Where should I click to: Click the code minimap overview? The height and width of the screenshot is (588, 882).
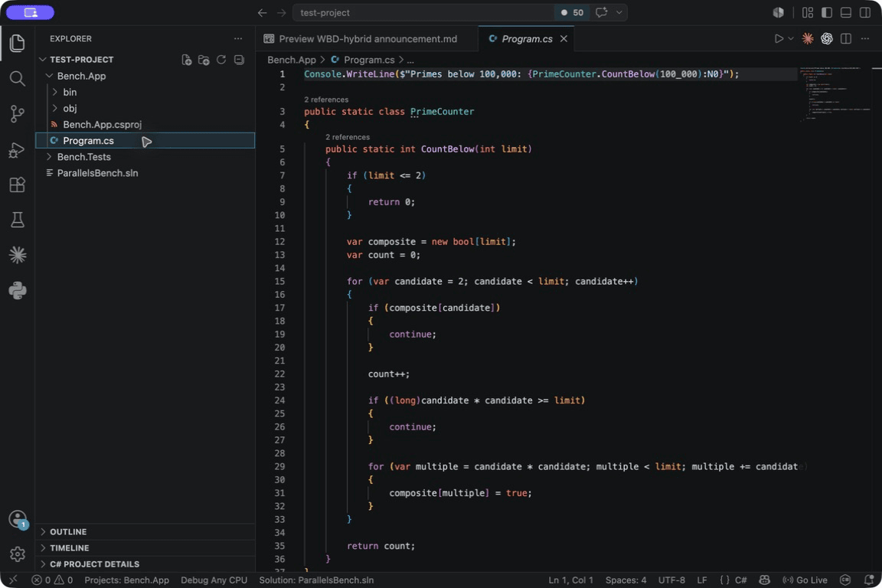(x=835, y=94)
